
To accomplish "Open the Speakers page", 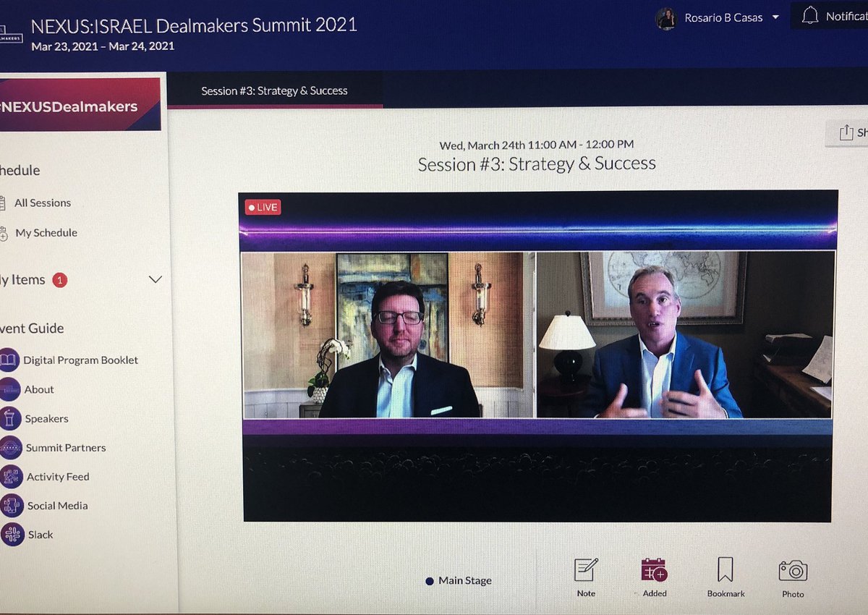I will click(46, 418).
